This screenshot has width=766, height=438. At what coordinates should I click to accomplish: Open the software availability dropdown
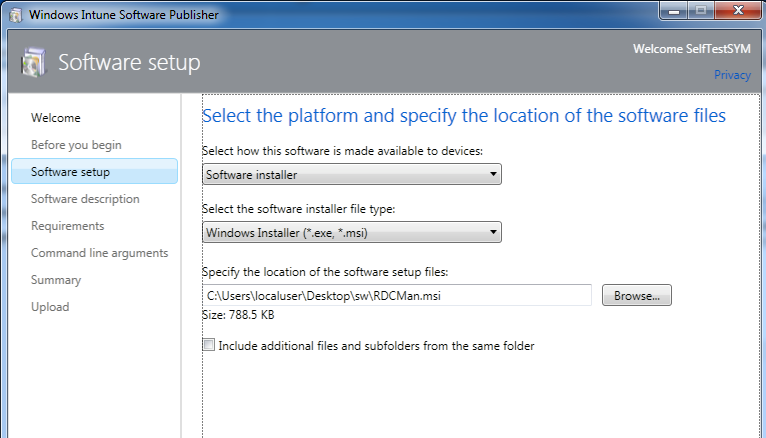coord(351,175)
